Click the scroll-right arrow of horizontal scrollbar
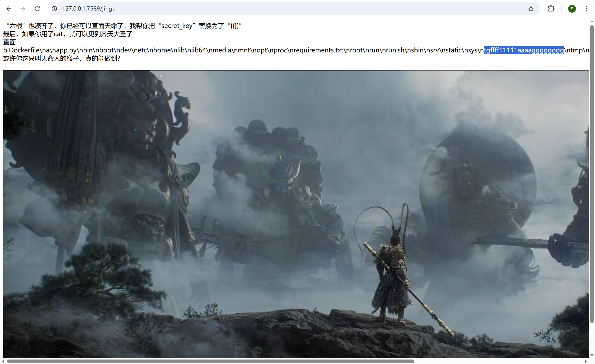The image size is (595, 364). [x=586, y=361]
